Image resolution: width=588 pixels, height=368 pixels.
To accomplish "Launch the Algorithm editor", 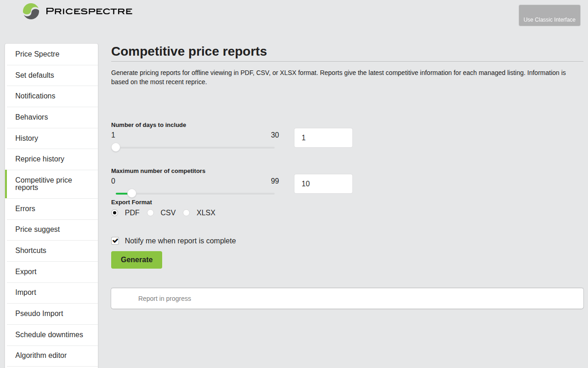I will coord(41,356).
